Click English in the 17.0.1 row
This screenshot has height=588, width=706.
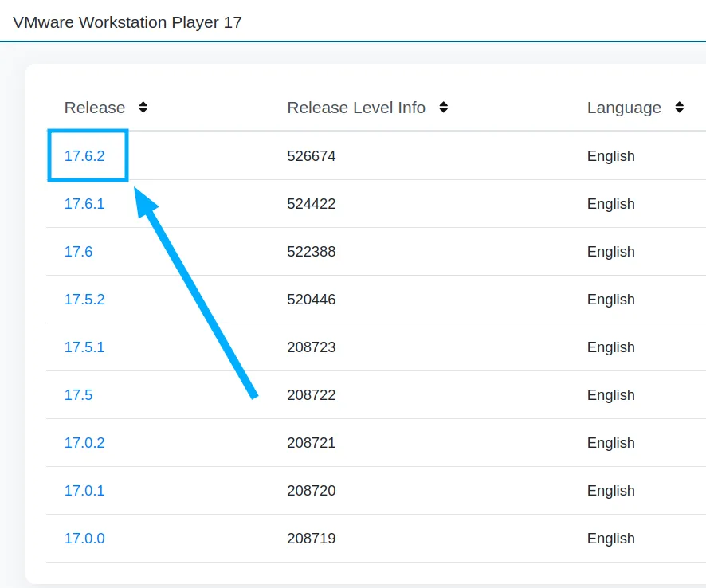pyautogui.click(x=611, y=491)
